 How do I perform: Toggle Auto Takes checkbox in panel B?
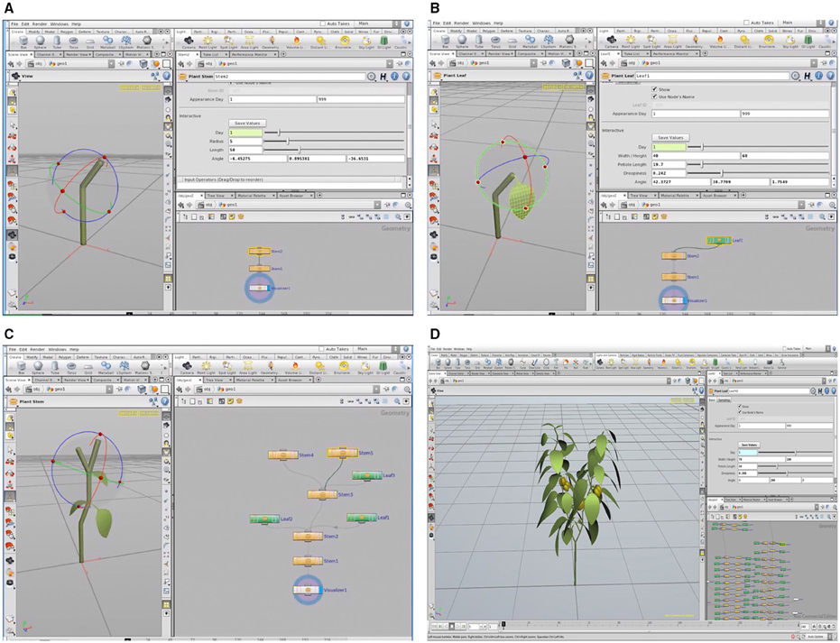[746, 23]
